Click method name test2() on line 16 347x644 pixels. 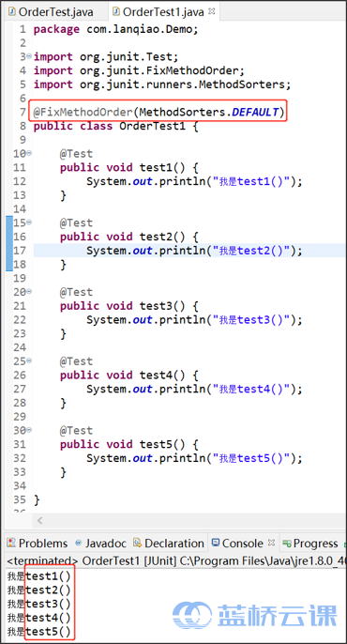(x=162, y=237)
